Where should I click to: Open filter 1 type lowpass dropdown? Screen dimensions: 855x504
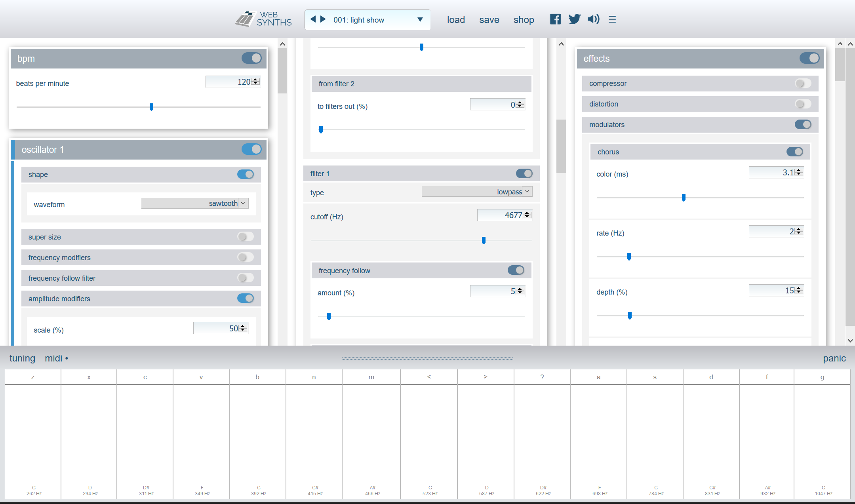coord(477,192)
